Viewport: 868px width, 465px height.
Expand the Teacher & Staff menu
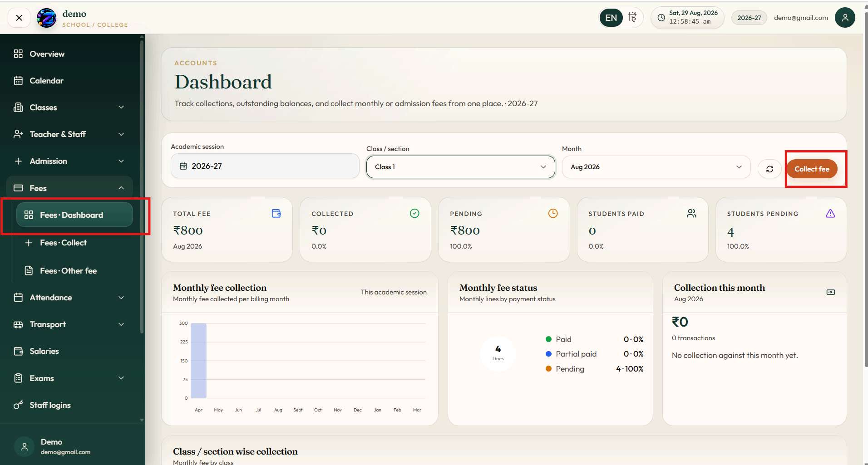tap(70, 134)
